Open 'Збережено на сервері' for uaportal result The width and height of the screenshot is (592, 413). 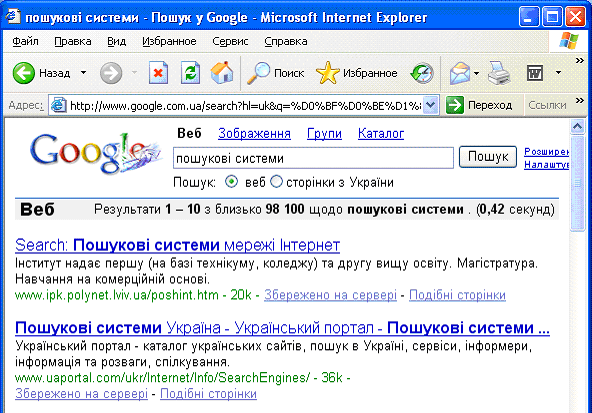coord(82,394)
